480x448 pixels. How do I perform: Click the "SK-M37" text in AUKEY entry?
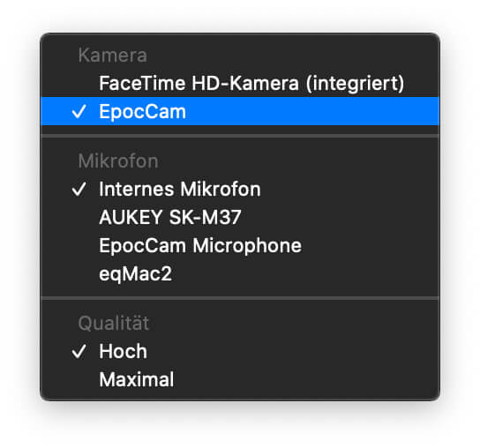coord(205,217)
